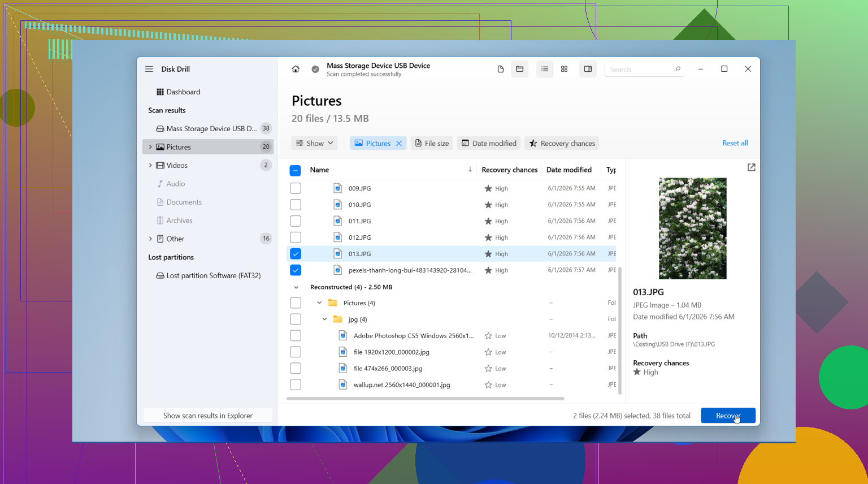
Task: Toggle the select-all header checkbox
Action: [x=295, y=170]
